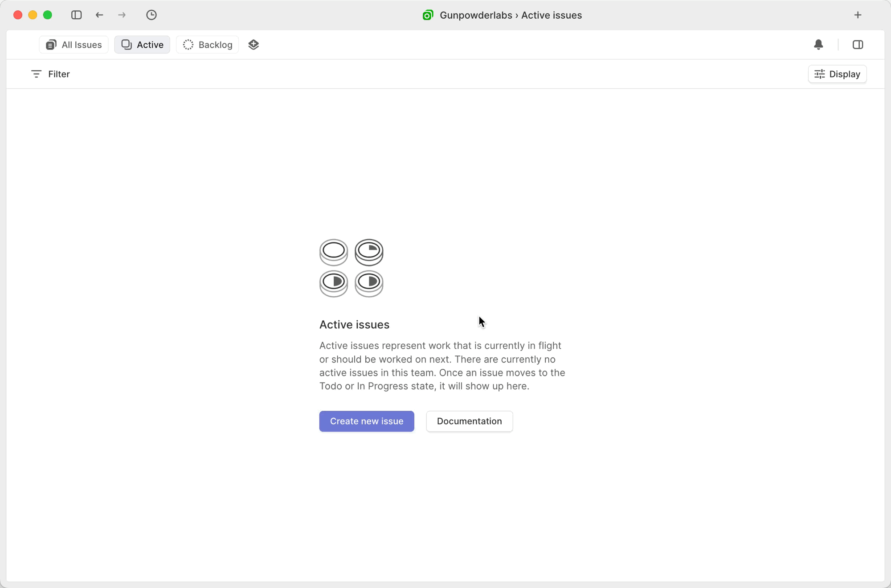Go back with the left arrow

(x=99, y=15)
